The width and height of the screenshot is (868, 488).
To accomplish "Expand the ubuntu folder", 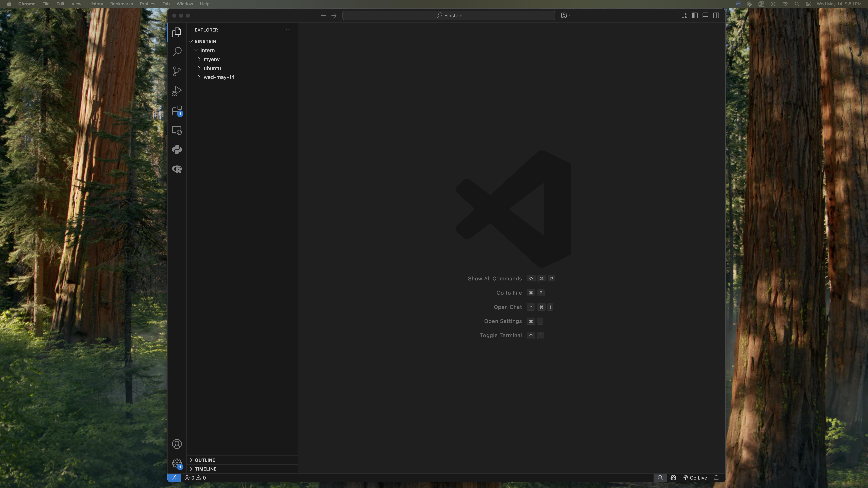I will pos(242,68).
